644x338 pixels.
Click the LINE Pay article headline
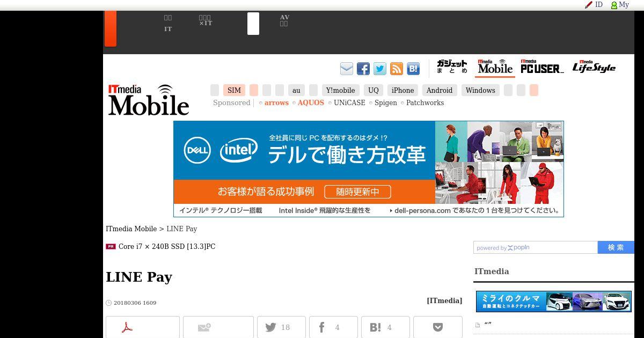coord(139,277)
